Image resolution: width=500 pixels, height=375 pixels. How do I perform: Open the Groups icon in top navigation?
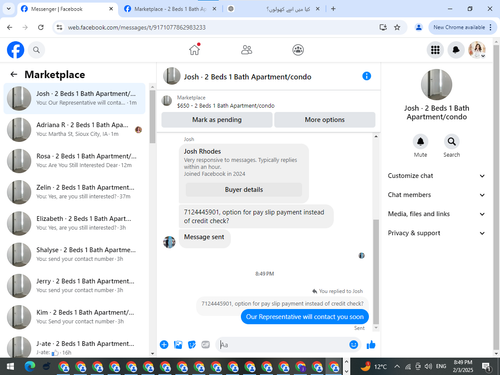tap(298, 50)
